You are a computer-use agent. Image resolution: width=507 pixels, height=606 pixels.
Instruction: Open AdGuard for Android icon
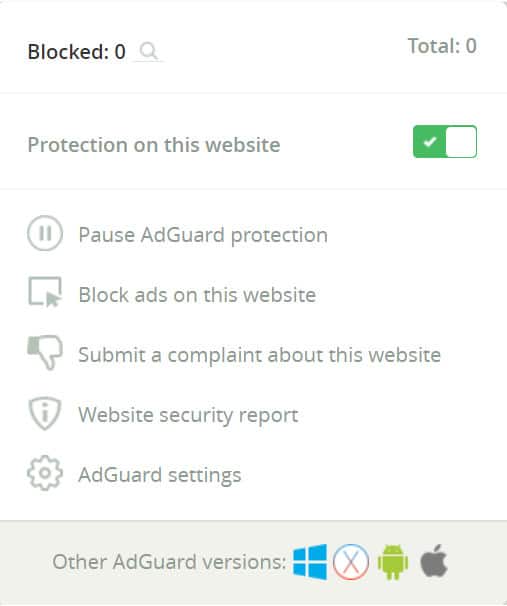pyautogui.click(x=393, y=562)
